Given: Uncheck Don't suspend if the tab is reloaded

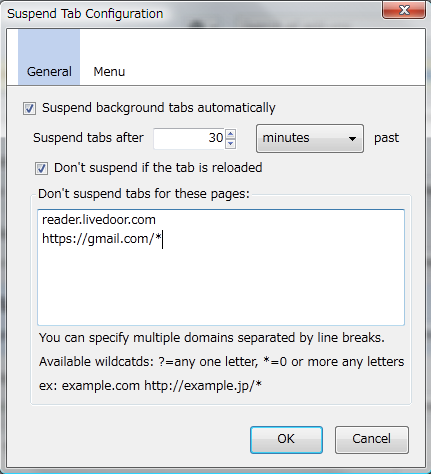Looking at the screenshot, I should 41,168.
